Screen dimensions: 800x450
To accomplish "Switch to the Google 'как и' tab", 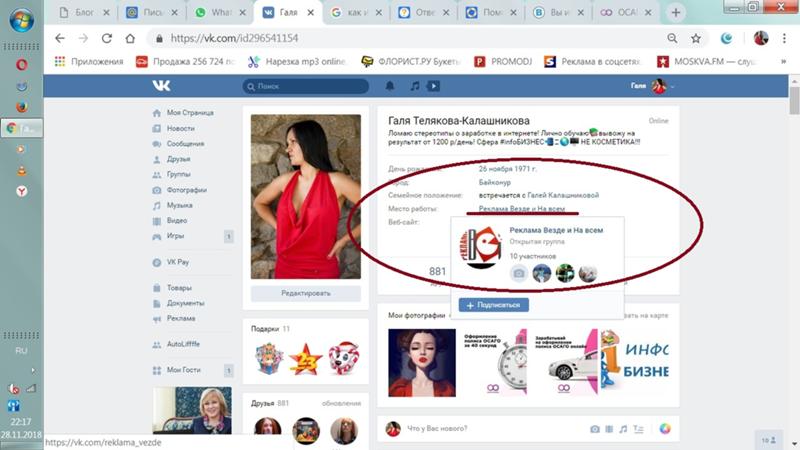I will tap(356, 13).
